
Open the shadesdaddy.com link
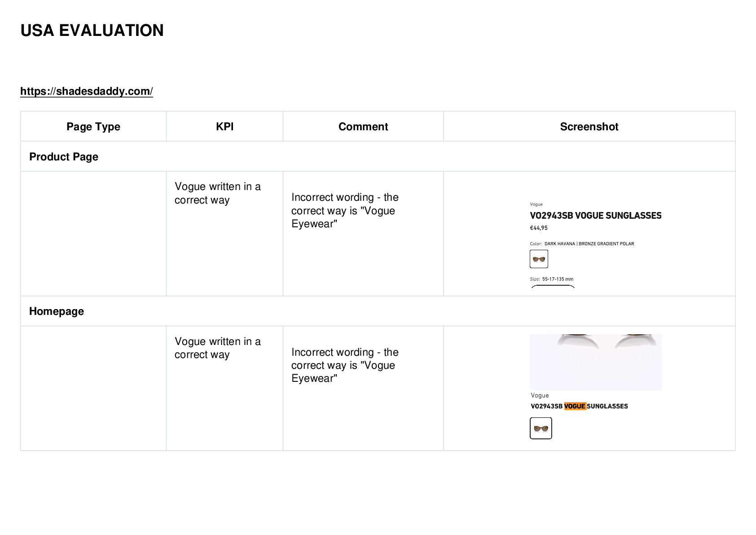87,91
